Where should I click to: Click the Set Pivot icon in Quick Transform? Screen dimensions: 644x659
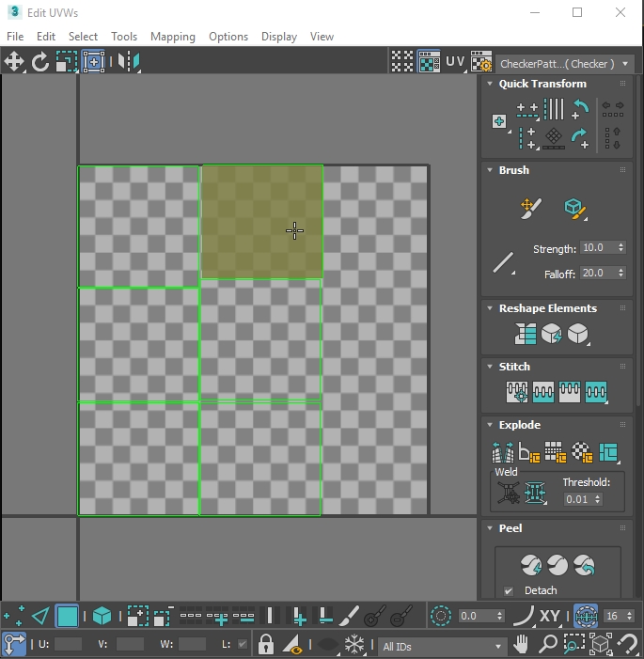[500, 122]
